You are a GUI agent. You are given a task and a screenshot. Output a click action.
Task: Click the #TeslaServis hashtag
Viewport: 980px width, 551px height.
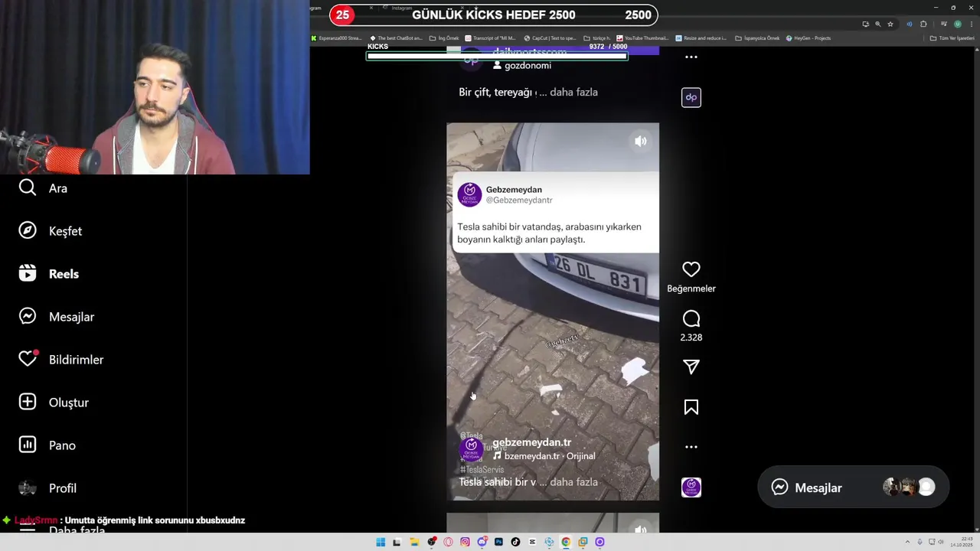point(482,469)
